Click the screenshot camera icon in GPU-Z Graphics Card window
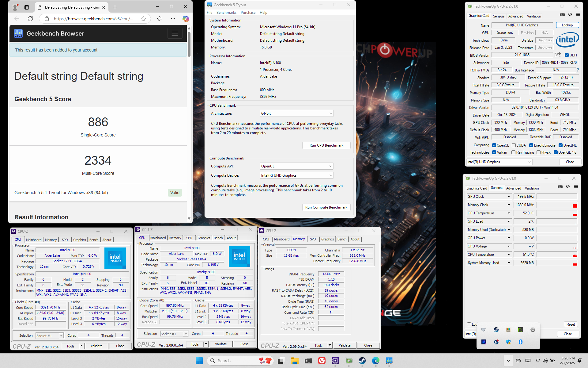Screen dimensions: 588x368 (562, 14)
